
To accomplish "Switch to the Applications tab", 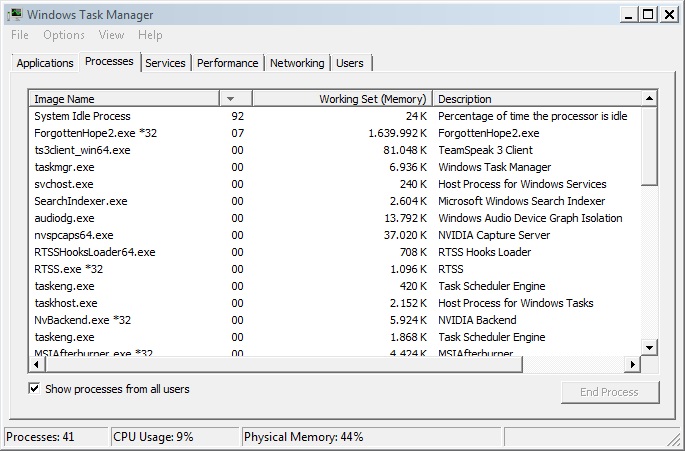I will pyautogui.click(x=45, y=63).
